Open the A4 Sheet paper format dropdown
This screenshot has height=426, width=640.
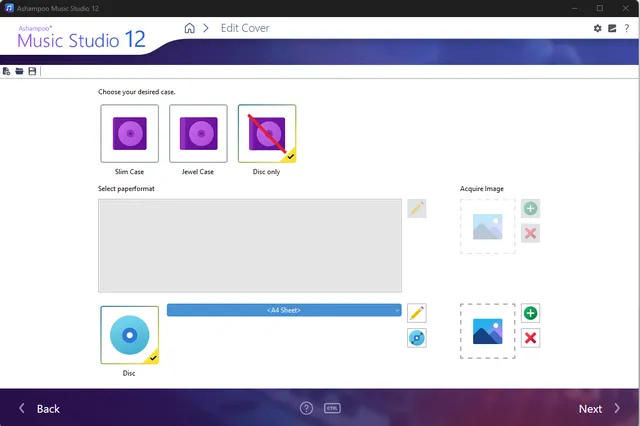pyautogui.click(x=284, y=310)
